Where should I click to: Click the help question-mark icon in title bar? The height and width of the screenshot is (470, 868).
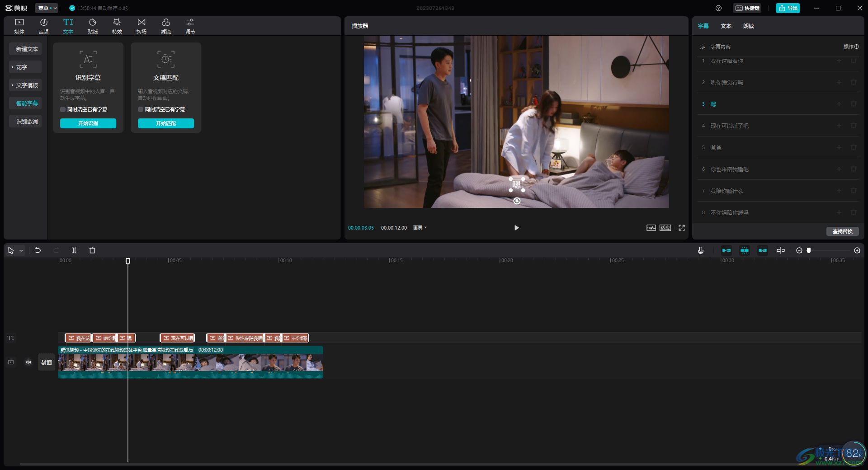pyautogui.click(x=718, y=8)
